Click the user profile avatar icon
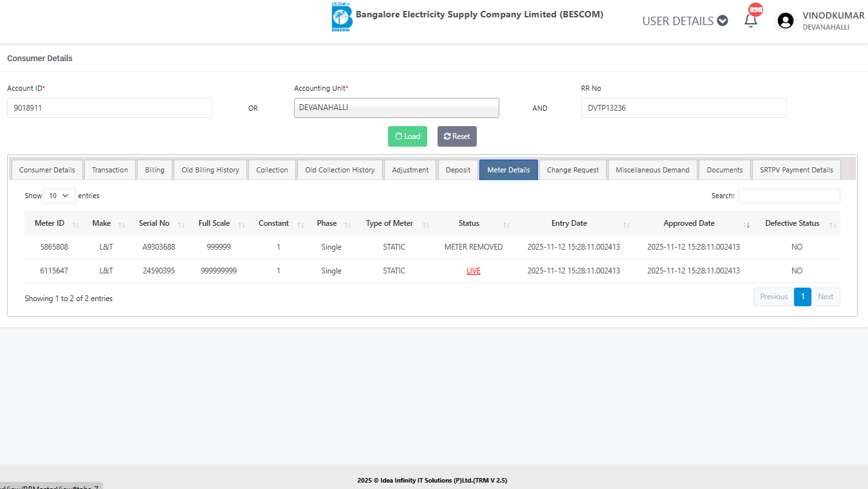The width and height of the screenshot is (868, 489). [x=786, y=21]
